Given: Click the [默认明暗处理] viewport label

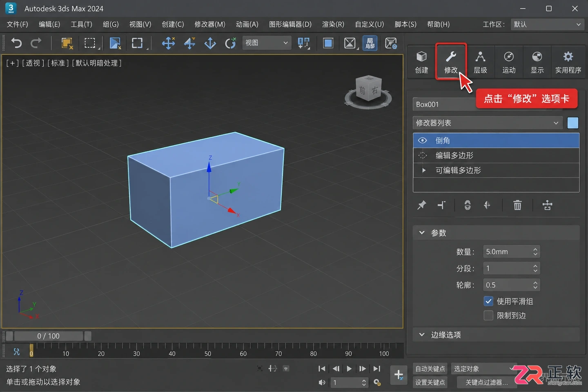Looking at the screenshot, I should pyautogui.click(x=97, y=63).
